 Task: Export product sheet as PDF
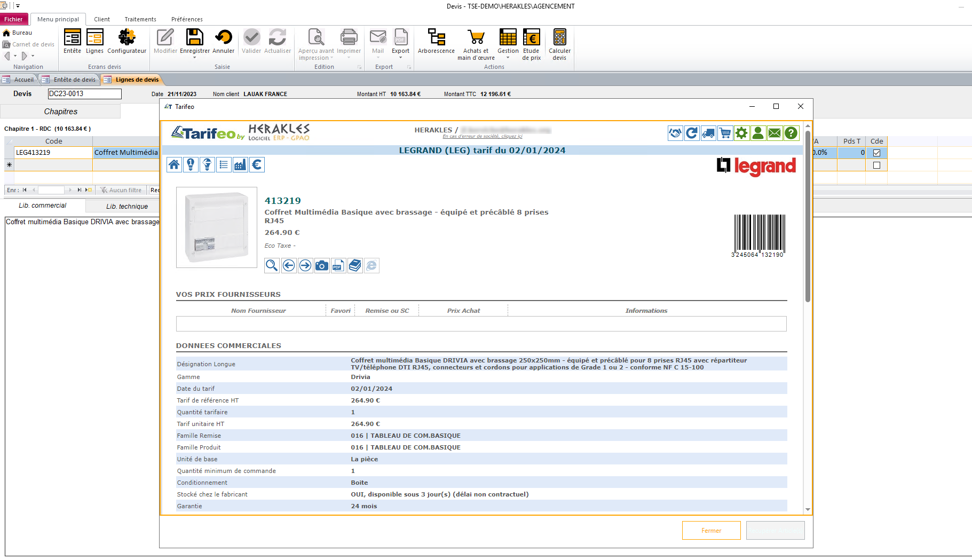pos(338,265)
